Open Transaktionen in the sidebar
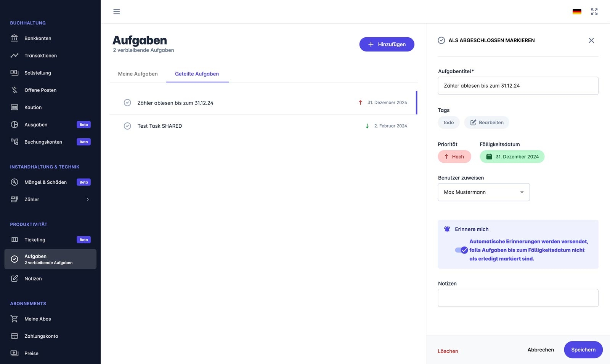The height and width of the screenshot is (364, 610). (x=40, y=56)
